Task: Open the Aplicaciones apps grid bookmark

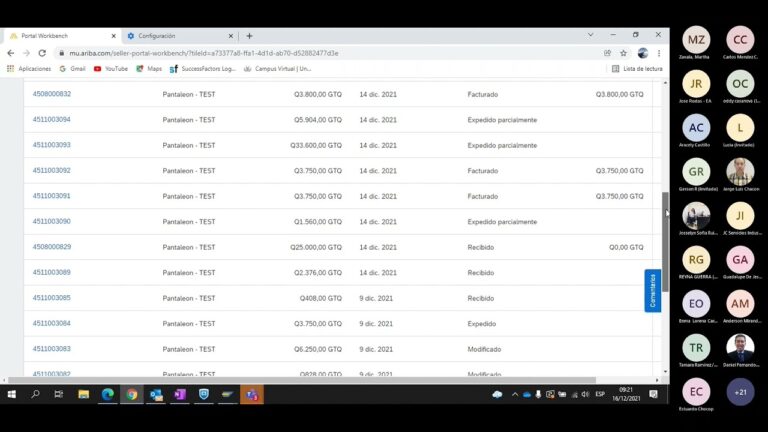Action: click(29, 69)
